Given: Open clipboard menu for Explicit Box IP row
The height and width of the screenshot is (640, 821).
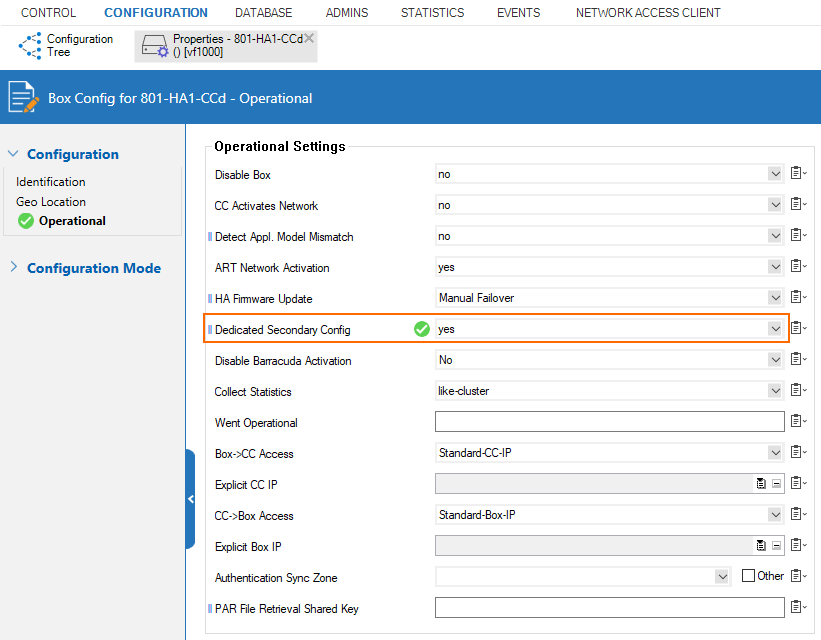Looking at the screenshot, I should [798, 545].
